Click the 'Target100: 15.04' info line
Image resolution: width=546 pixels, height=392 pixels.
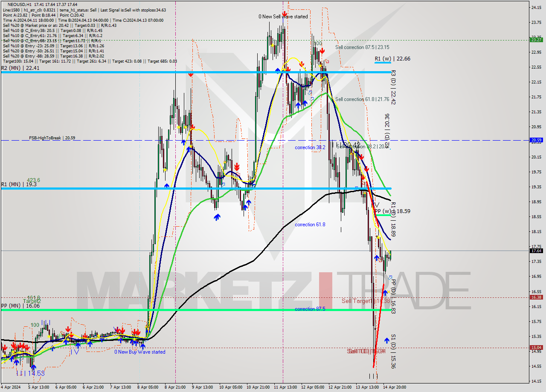click(90, 61)
